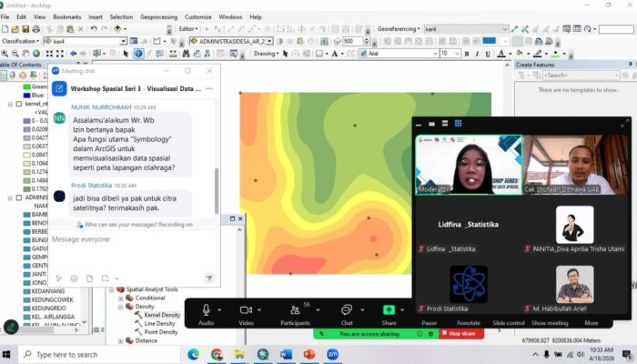The height and width of the screenshot is (364, 637).
Task: Apply bold text formatting
Action: coord(467,54)
